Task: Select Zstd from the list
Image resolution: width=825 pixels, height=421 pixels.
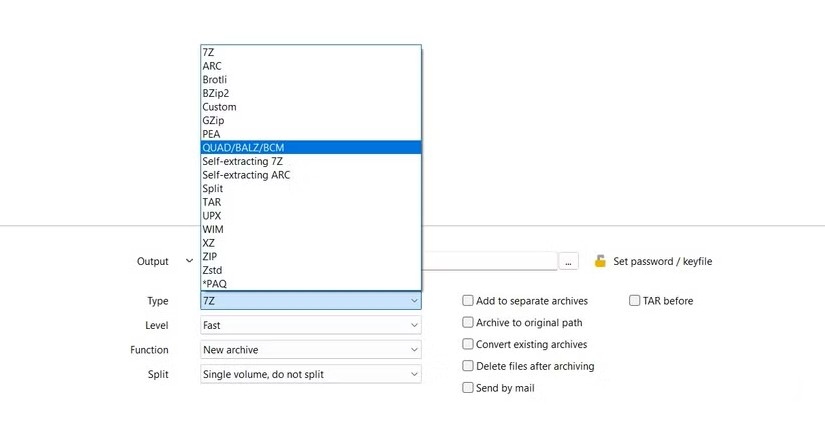Action: coord(311,270)
